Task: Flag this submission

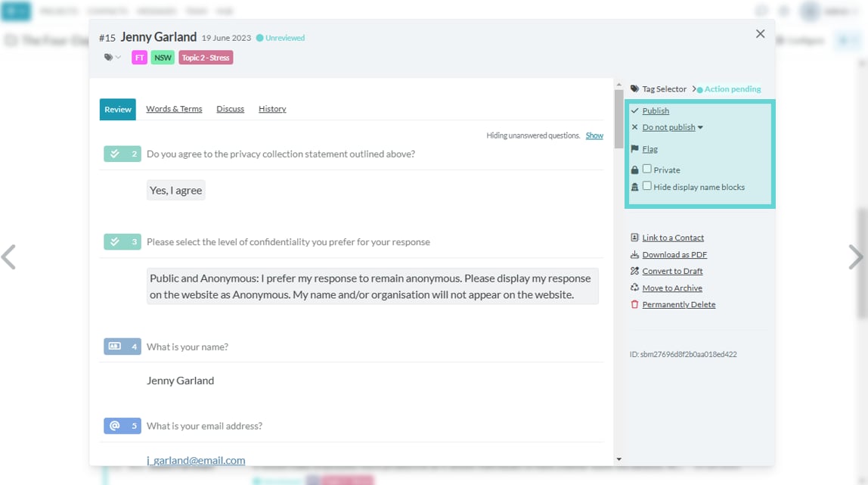Action: [650, 149]
